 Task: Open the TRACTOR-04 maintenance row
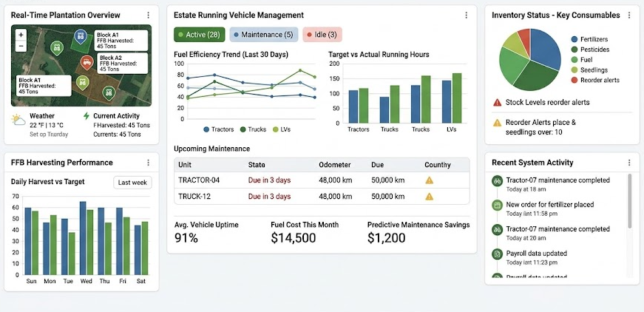322,180
